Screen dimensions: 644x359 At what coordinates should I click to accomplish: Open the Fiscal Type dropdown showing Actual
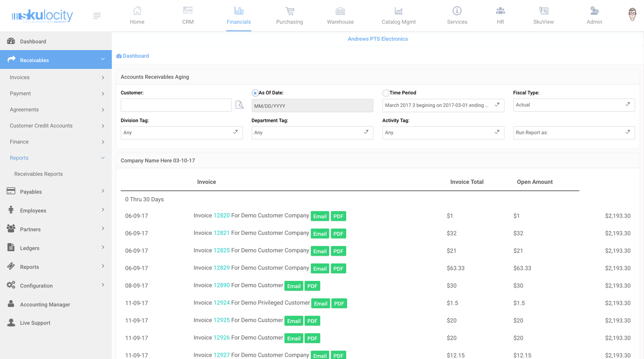[574, 105]
